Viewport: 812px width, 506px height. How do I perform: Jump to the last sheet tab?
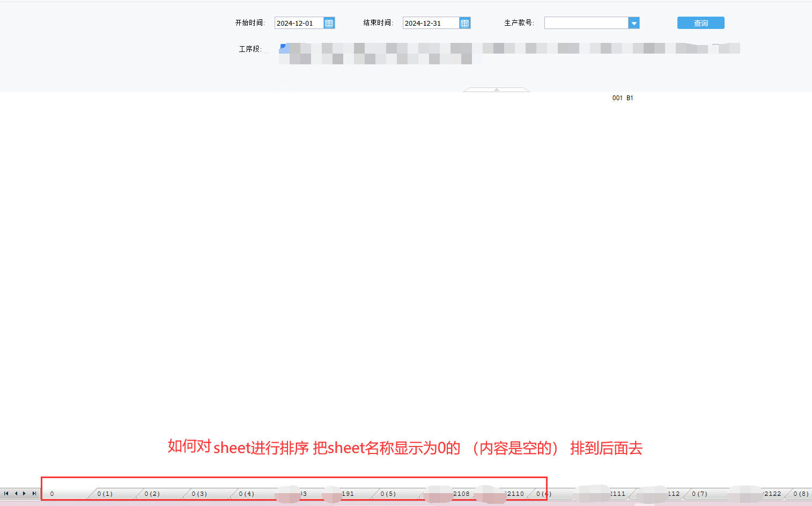(34, 493)
